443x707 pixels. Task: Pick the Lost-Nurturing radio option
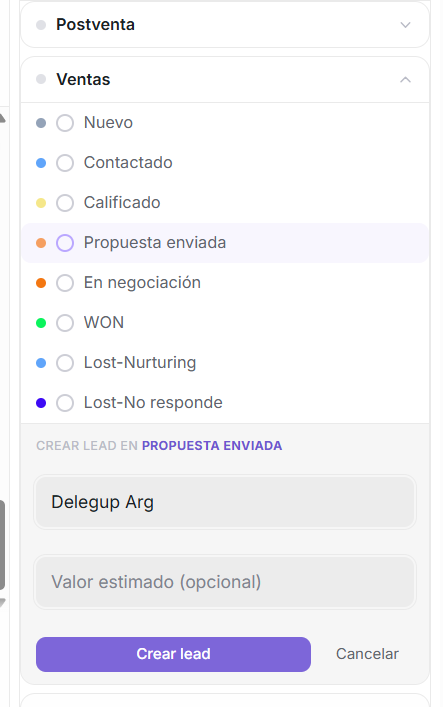pos(65,363)
